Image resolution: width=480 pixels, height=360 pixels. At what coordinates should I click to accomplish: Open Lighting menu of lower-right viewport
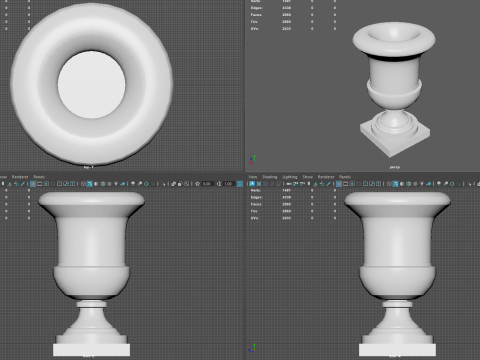pos(290,177)
